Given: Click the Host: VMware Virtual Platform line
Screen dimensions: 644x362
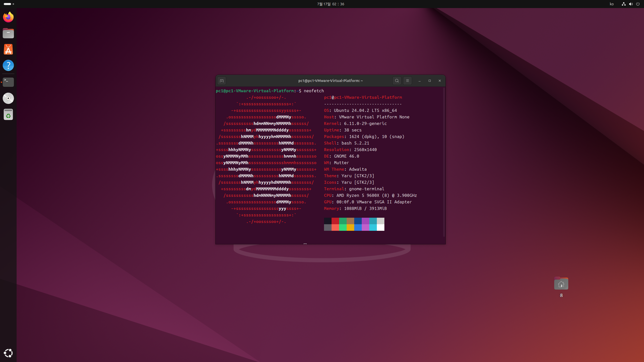Looking at the screenshot, I should tap(367, 117).
